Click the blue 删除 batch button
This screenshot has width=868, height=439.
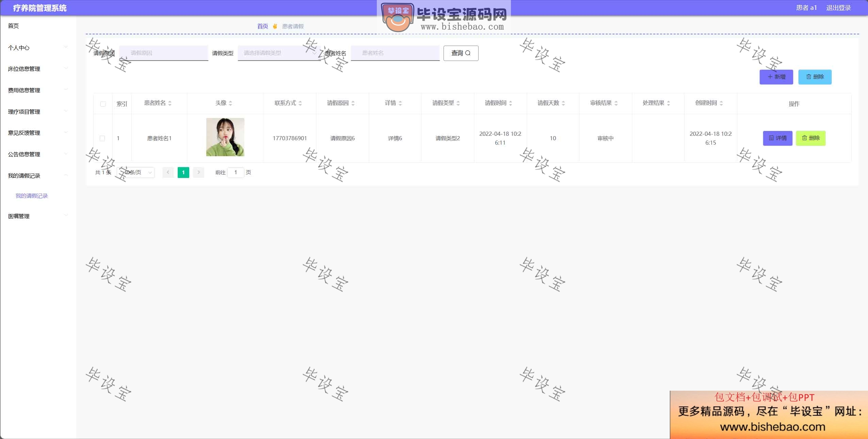pyautogui.click(x=815, y=77)
